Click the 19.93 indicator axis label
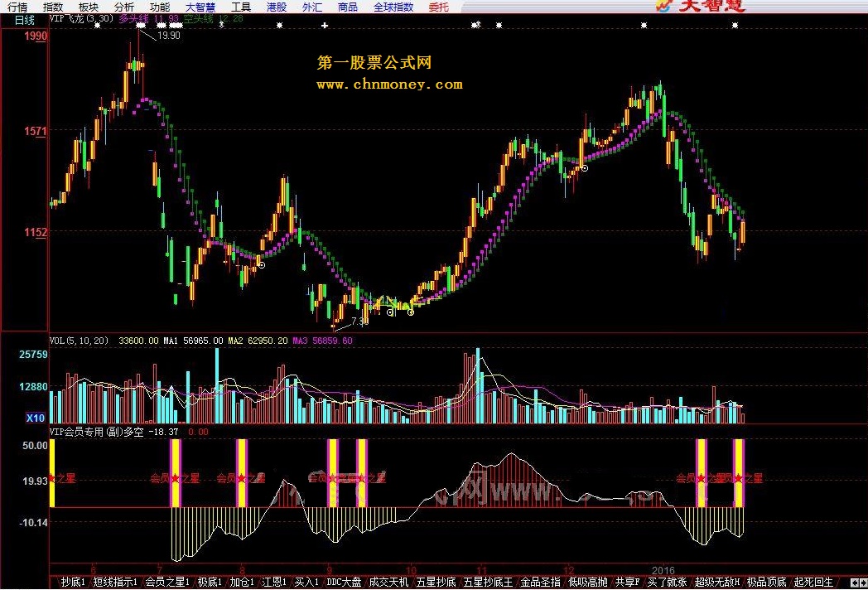Image resolution: width=868 pixels, height=590 pixels. pyautogui.click(x=35, y=481)
